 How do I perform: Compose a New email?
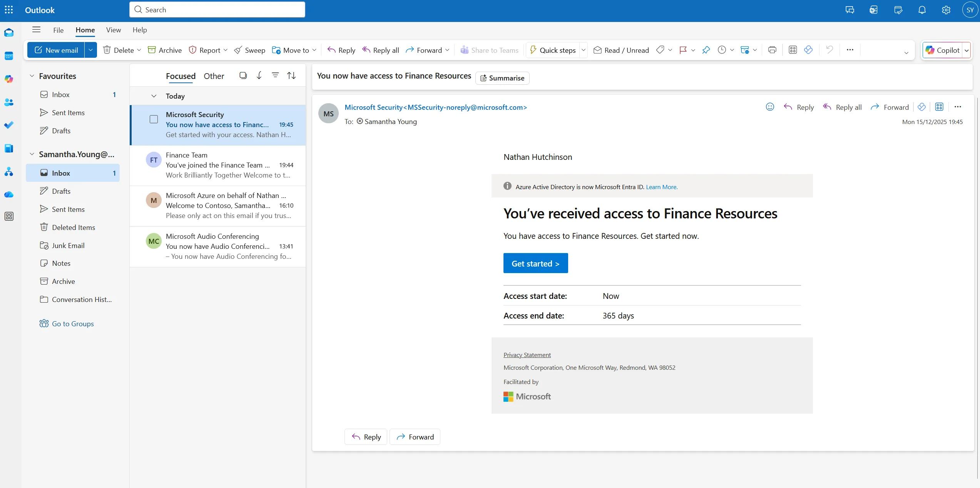(56, 50)
